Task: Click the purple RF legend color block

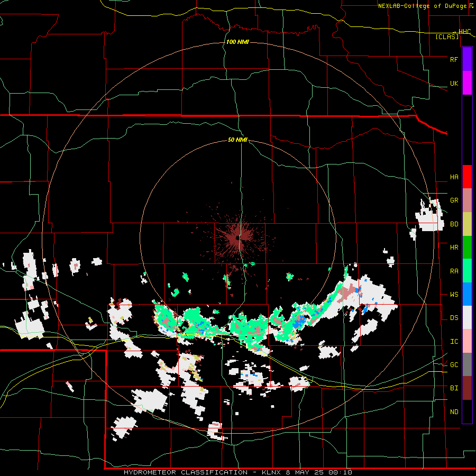Action: pyautogui.click(x=467, y=59)
